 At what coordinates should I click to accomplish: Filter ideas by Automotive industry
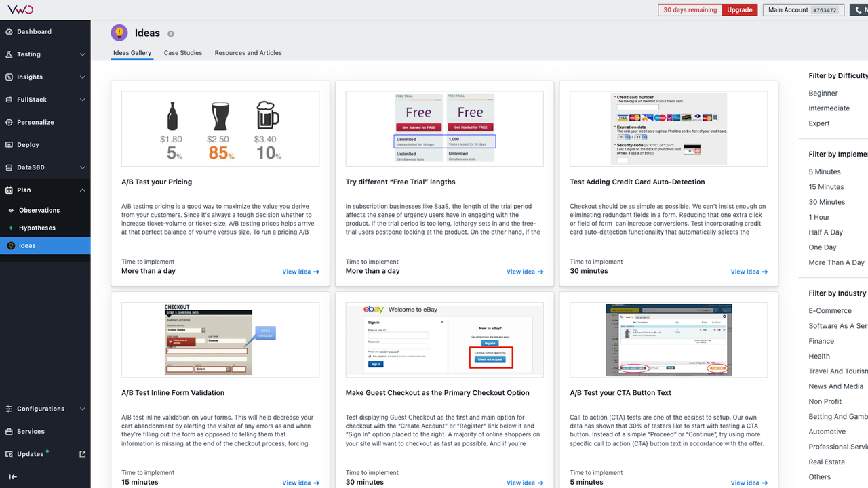pos(827,432)
